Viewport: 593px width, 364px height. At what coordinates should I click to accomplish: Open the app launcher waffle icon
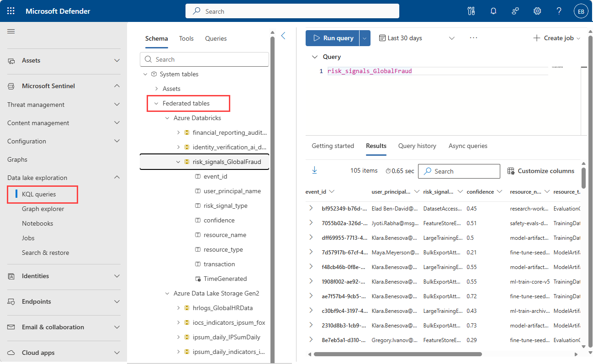click(x=11, y=11)
